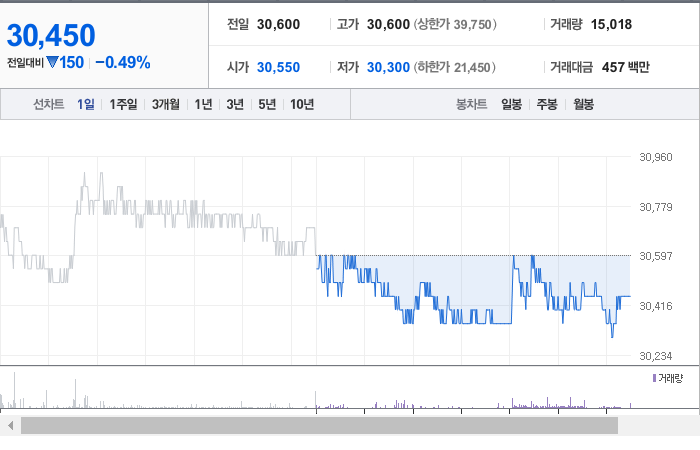Image resolution: width=700 pixels, height=450 pixels.
Task: Click the 상한가 39,750 text
Action: pos(455,24)
